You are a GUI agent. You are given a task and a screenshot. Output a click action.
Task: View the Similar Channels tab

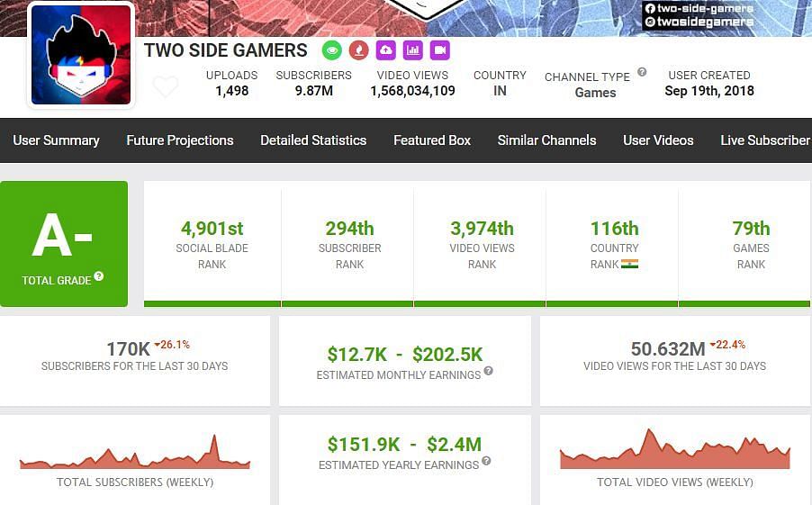[546, 140]
